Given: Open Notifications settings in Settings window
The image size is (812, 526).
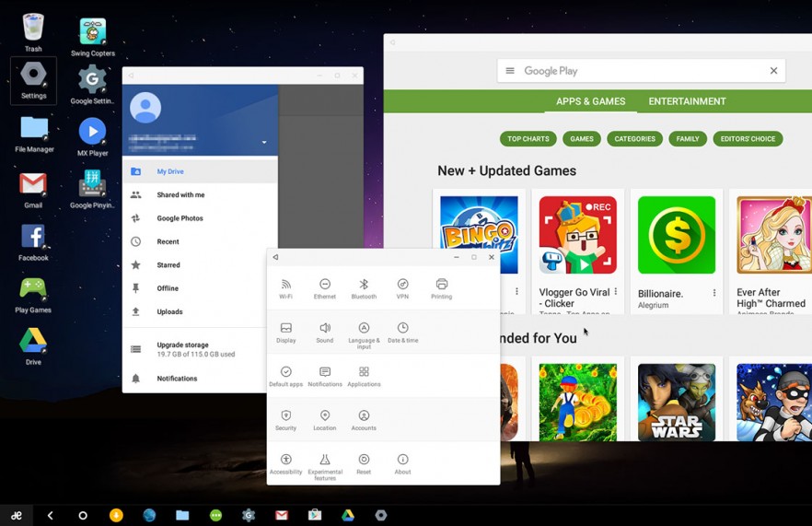Looking at the screenshot, I should click(325, 377).
